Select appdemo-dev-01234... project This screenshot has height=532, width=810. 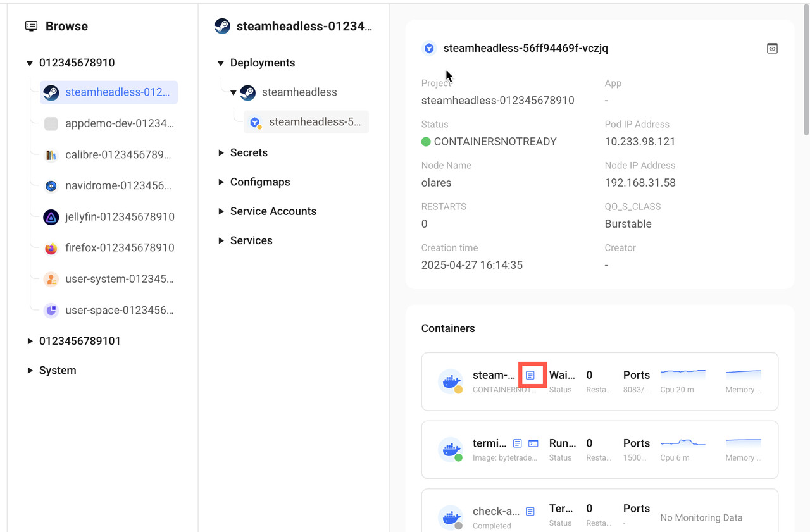coord(109,123)
